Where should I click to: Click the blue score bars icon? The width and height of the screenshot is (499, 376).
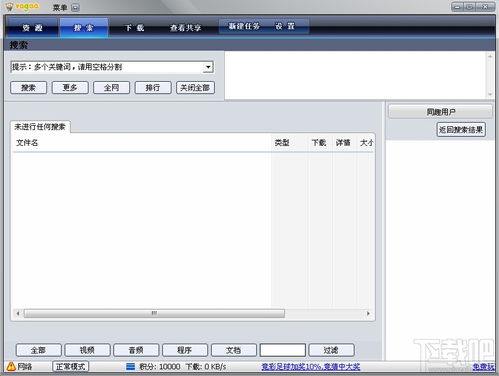pos(130,367)
